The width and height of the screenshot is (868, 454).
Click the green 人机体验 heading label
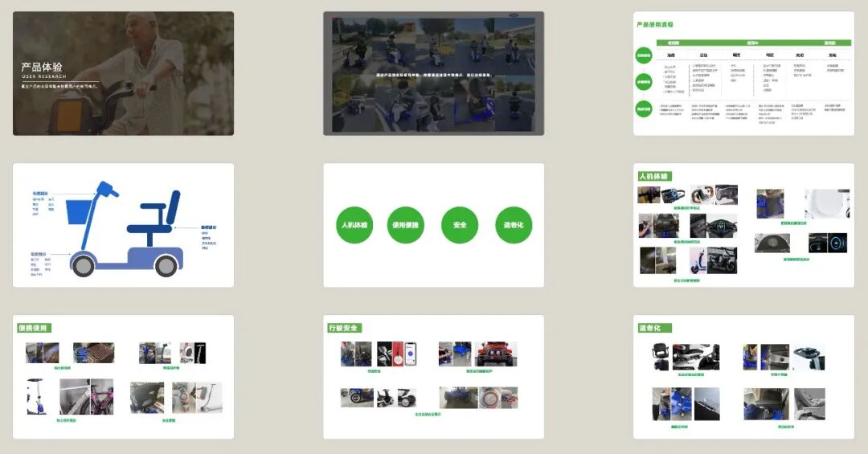[653, 176]
